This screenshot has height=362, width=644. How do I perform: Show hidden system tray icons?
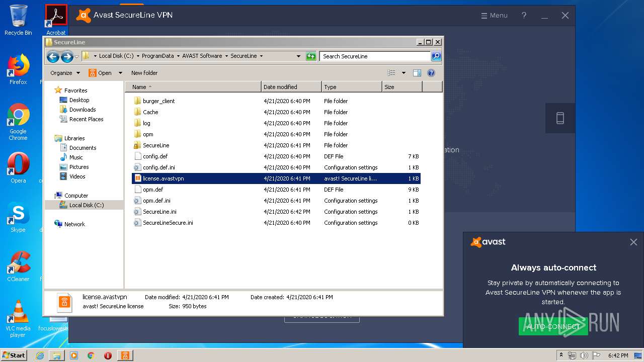coord(561,355)
